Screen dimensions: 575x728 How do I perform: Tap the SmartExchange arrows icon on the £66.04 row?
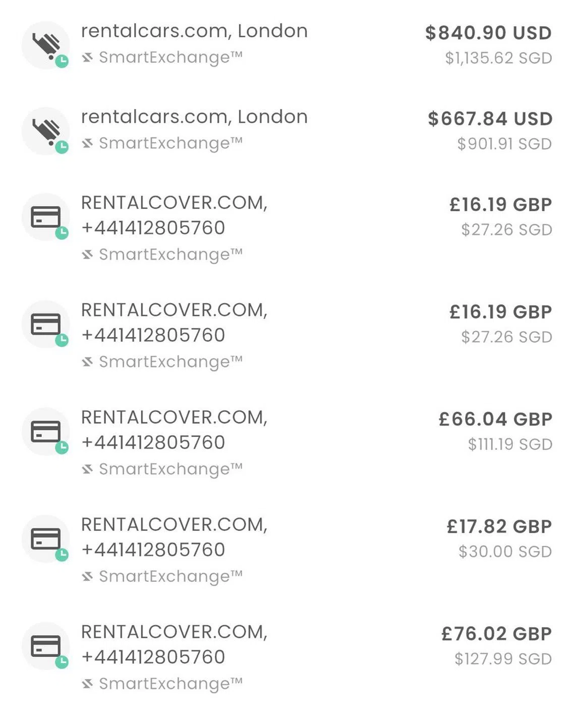pyautogui.click(x=88, y=469)
